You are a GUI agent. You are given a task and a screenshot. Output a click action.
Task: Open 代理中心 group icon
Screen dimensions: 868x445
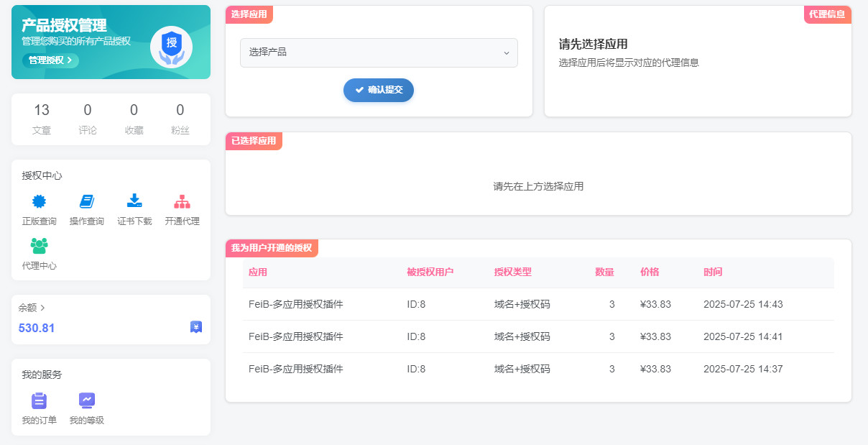(x=39, y=246)
